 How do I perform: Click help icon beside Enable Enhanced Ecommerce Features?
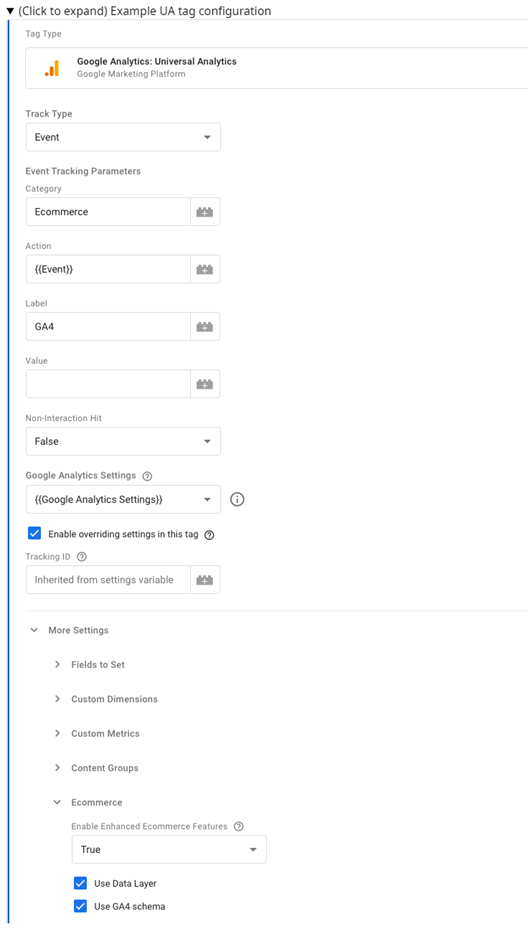[239, 826]
